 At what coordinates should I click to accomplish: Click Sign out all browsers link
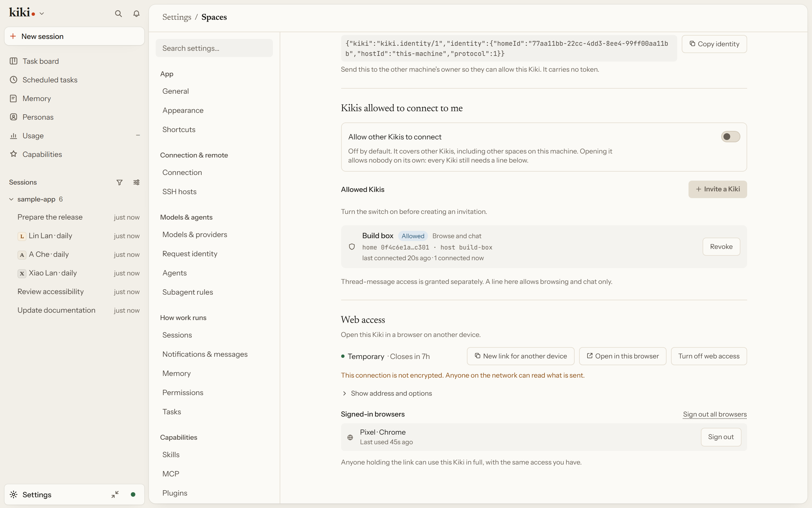point(715,414)
